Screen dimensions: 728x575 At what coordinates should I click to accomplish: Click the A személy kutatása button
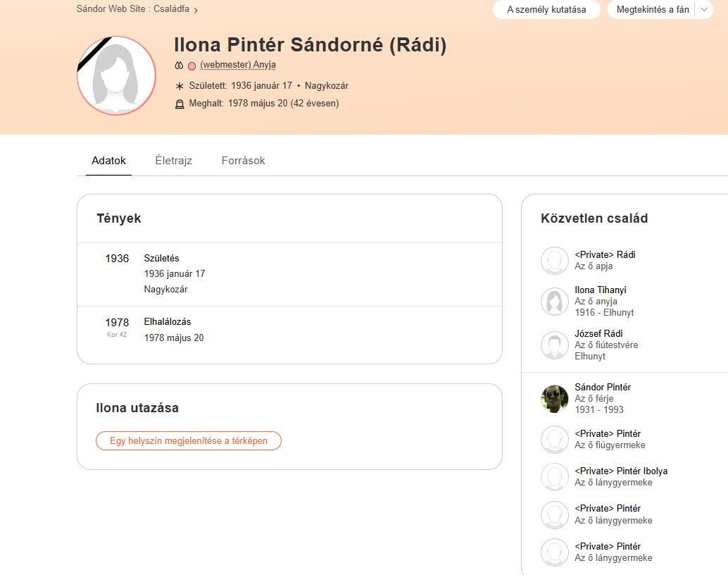546,10
